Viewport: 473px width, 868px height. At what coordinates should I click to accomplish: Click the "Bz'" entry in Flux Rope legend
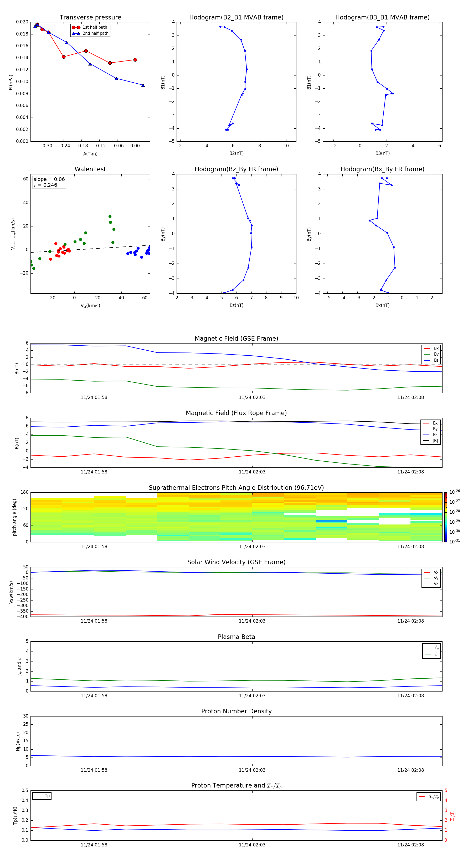[431, 435]
